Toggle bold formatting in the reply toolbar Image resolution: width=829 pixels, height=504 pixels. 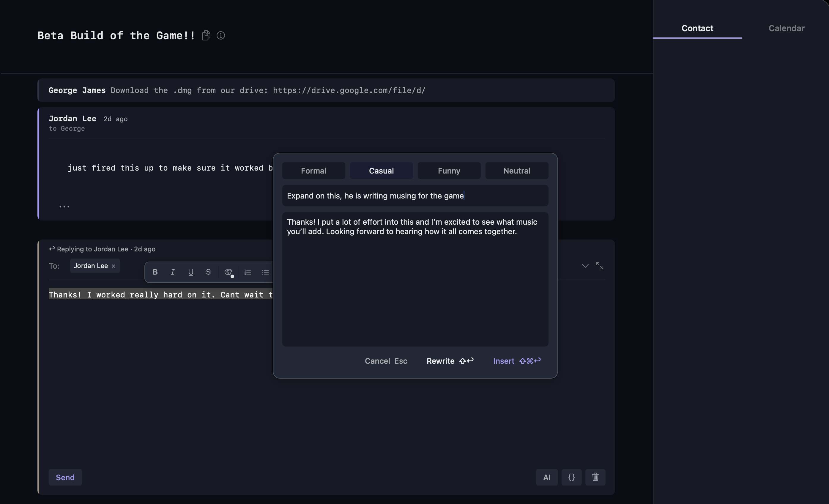pyautogui.click(x=155, y=272)
